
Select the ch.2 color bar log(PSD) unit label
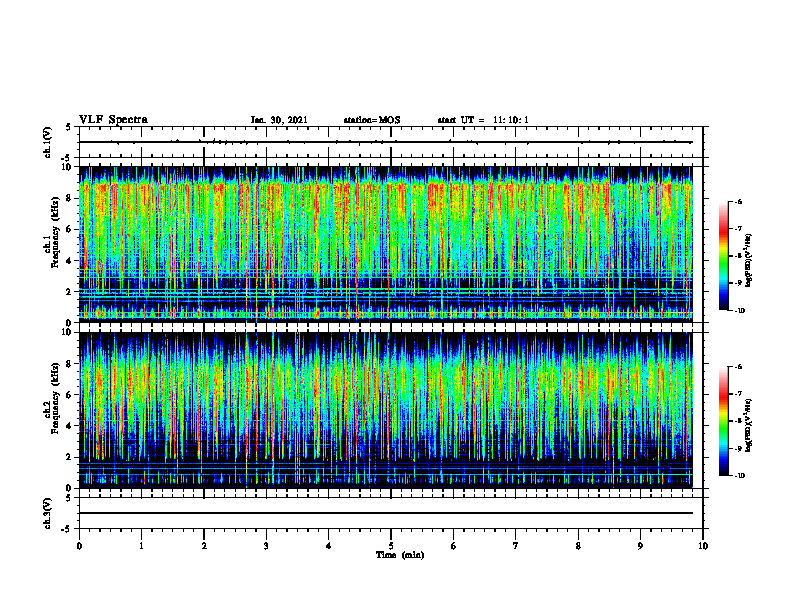click(749, 425)
